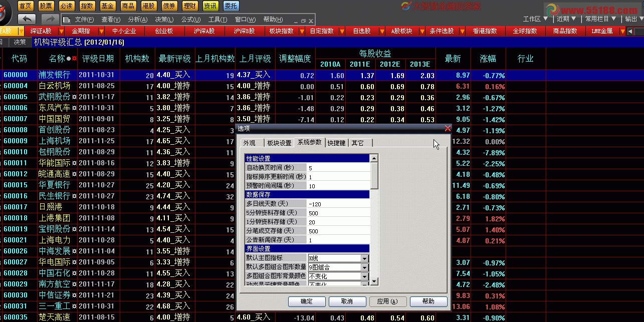Click the 首页 toolbar button
This screenshot has height=322, width=644.
25,6
